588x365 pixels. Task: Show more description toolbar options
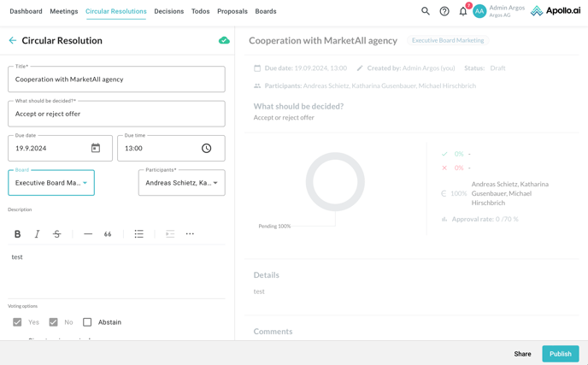pyautogui.click(x=190, y=234)
